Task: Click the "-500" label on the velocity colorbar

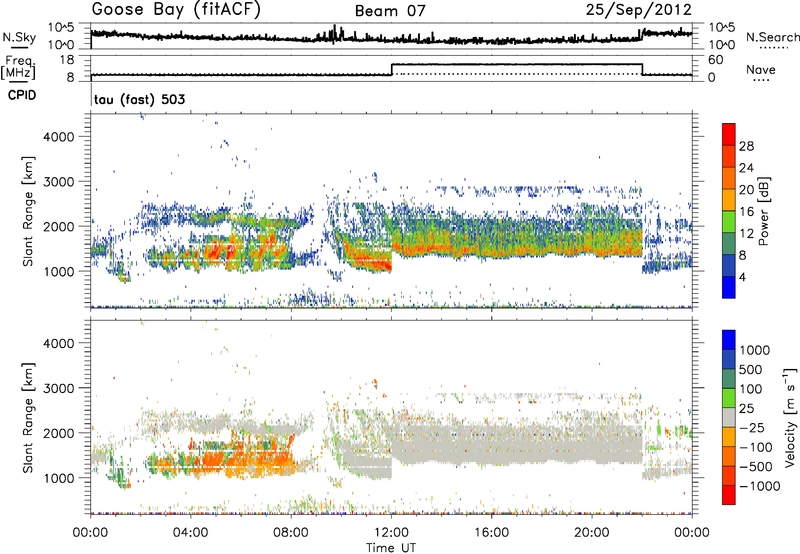Action: 756,467
